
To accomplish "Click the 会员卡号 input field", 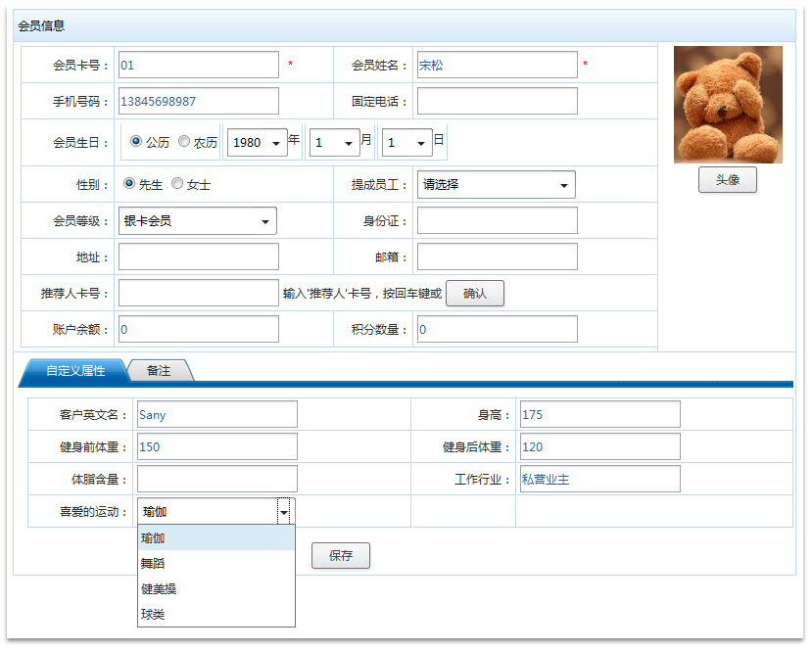I will click(x=198, y=65).
